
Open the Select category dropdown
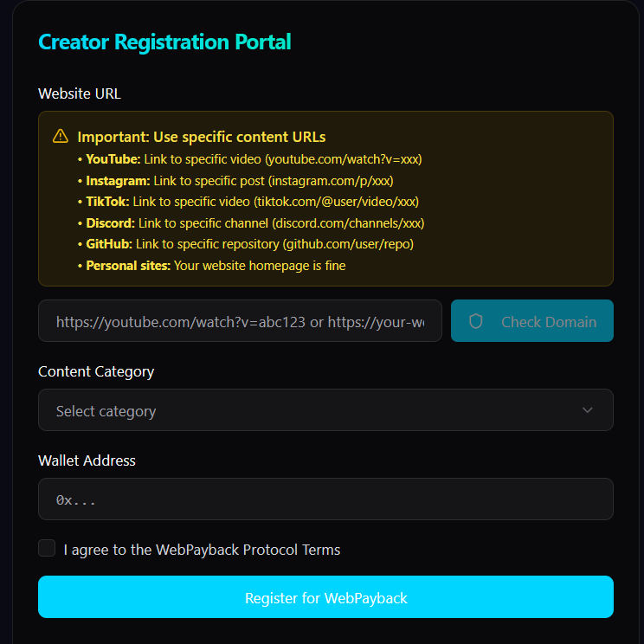325,410
